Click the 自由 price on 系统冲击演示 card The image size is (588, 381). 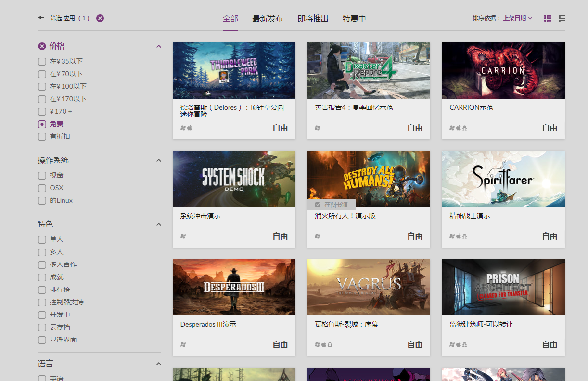(x=280, y=236)
